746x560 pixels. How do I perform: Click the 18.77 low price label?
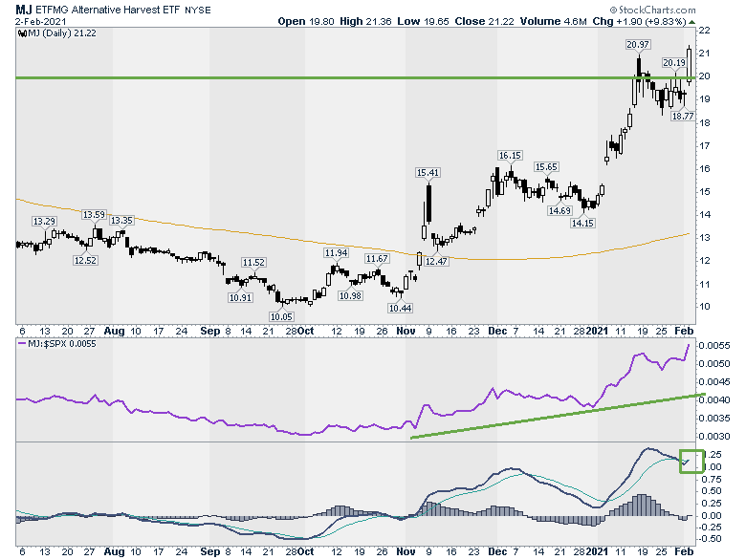(683, 116)
